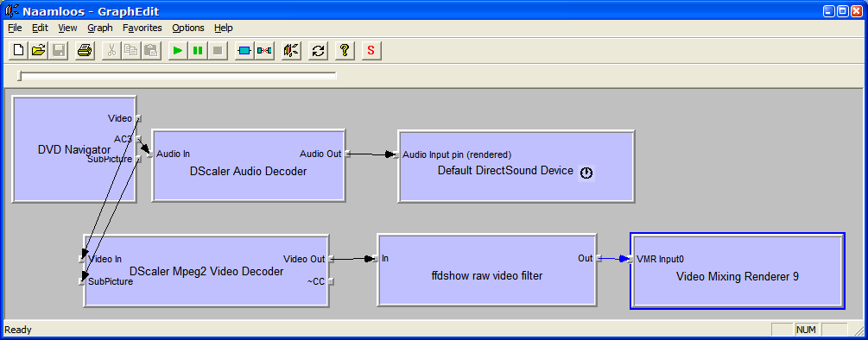Click the red S toolbar button

(371, 50)
